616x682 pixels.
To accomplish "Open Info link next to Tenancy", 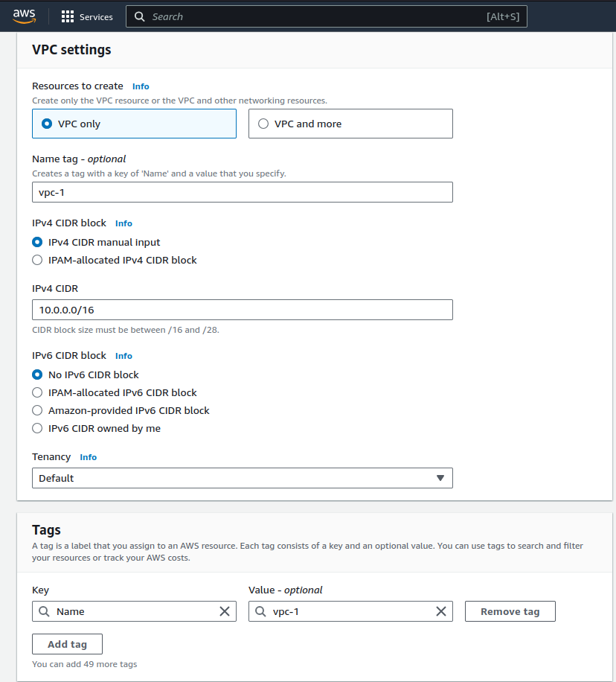I will click(89, 457).
